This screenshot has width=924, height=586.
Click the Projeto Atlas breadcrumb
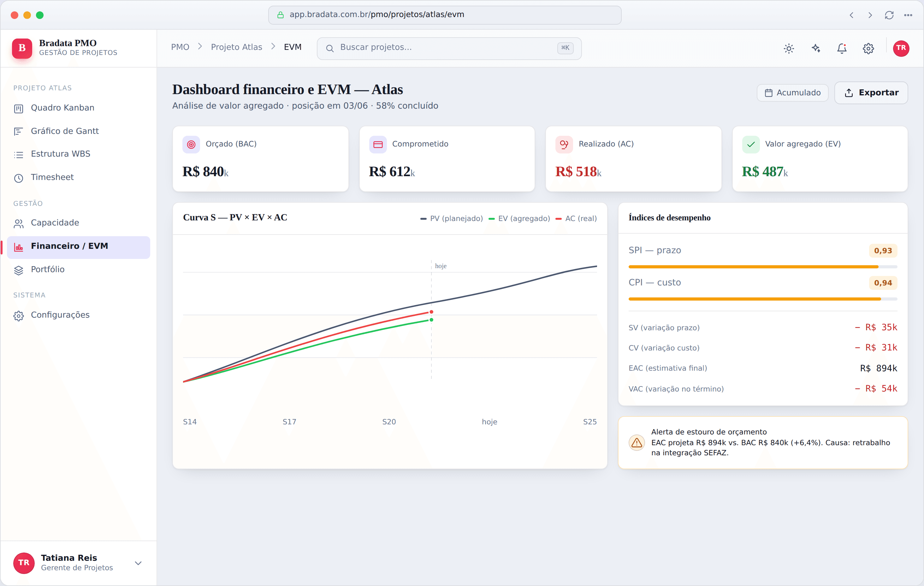tap(236, 47)
